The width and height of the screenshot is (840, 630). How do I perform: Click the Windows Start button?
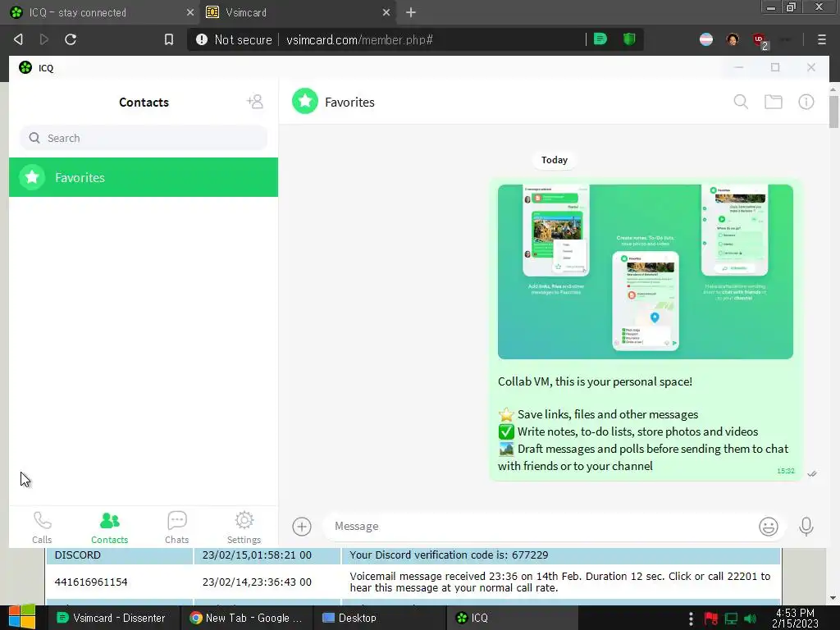coord(22,617)
